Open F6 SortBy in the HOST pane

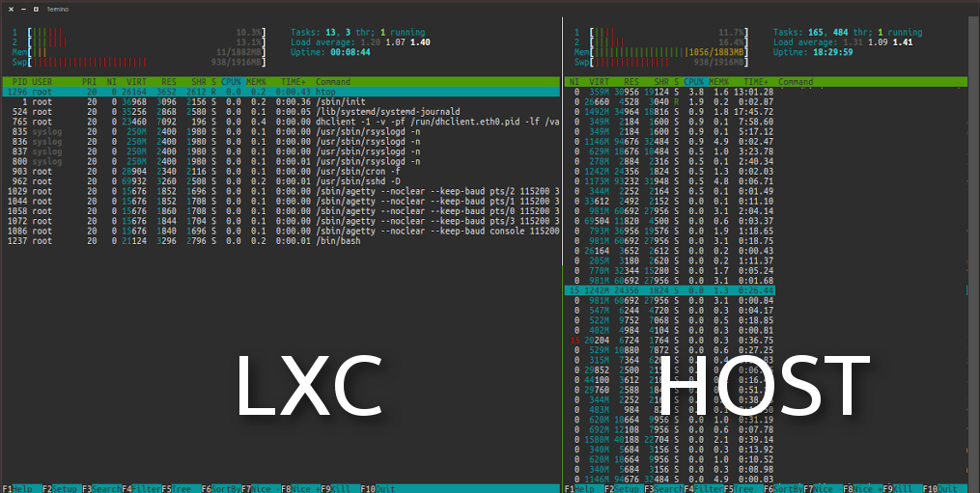pos(784,488)
